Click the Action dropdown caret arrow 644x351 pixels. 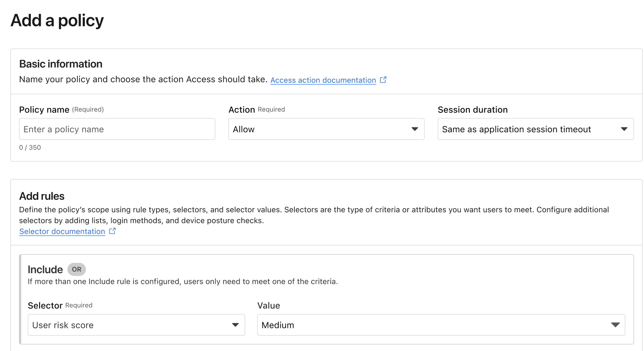pyautogui.click(x=415, y=129)
